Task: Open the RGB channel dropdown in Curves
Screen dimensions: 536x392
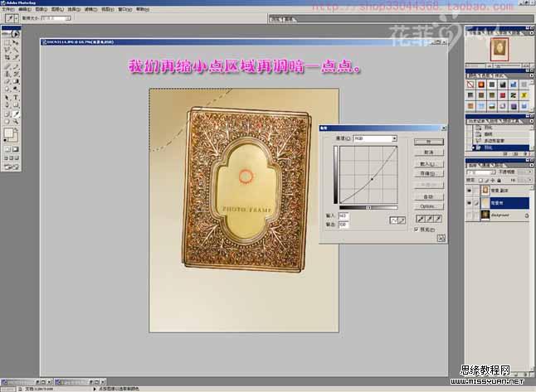Action: [394, 138]
